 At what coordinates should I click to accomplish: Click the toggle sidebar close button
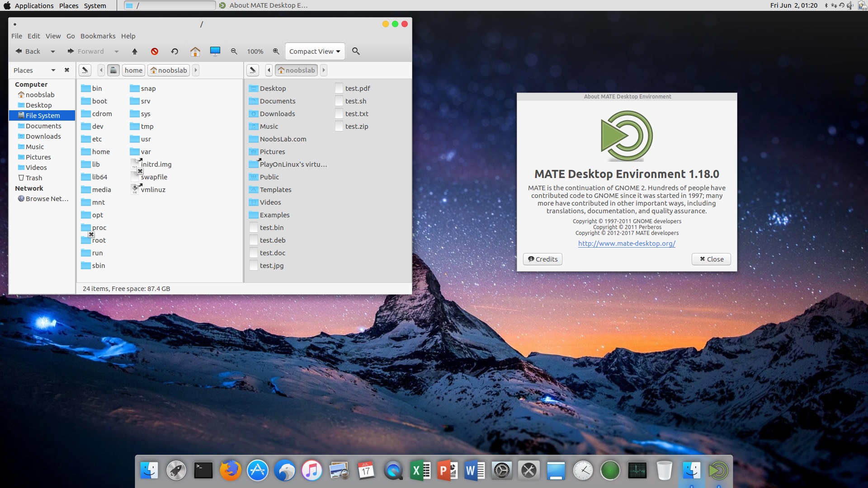coord(66,70)
